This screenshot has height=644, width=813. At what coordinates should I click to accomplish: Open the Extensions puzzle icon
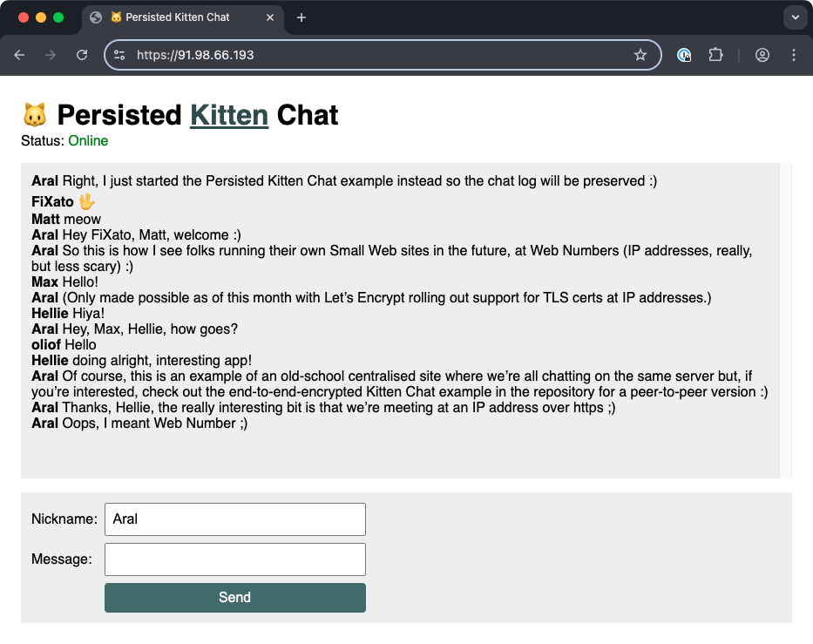pyautogui.click(x=715, y=55)
